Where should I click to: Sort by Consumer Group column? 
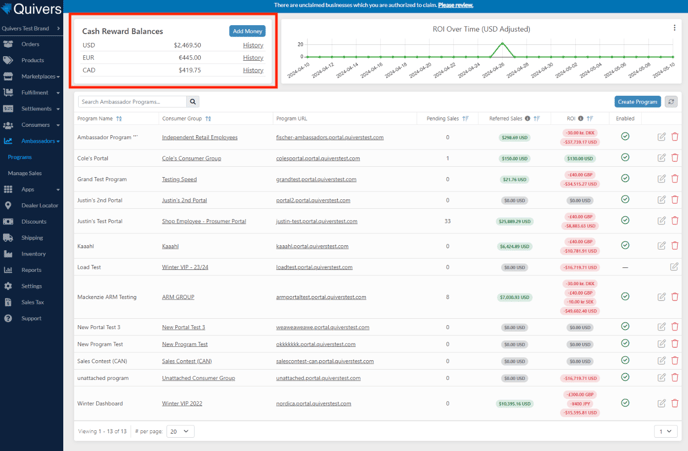coord(208,118)
